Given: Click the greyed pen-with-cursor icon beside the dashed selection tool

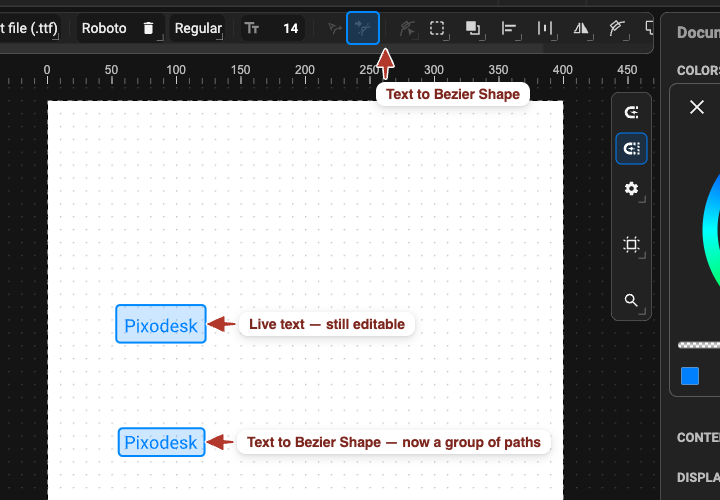Looking at the screenshot, I should pyautogui.click(x=407, y=28).
